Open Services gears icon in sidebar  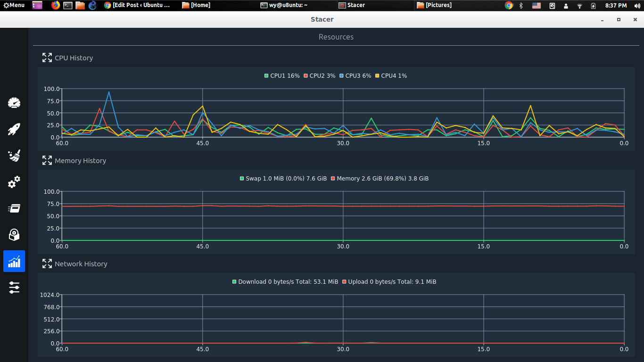point(14,182)
